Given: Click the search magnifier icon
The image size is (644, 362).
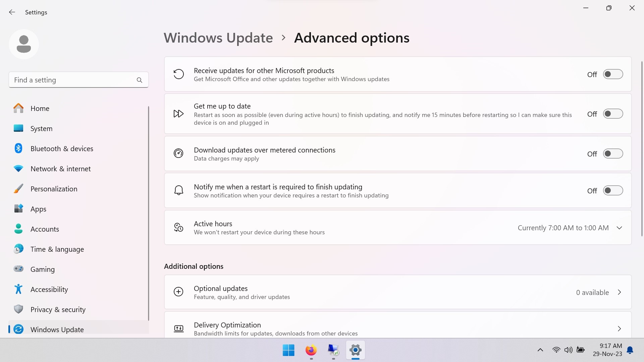Looking at the screenshot, I should 140,80.
